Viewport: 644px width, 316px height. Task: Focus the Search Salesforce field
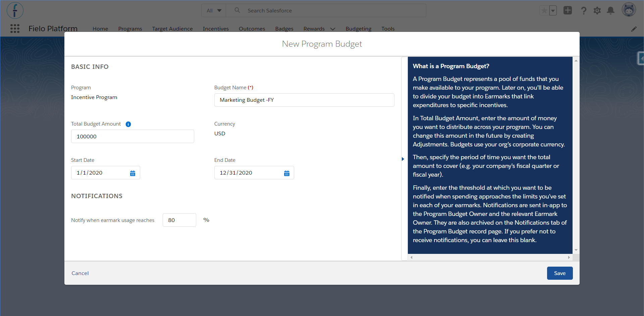pos(326,10)
